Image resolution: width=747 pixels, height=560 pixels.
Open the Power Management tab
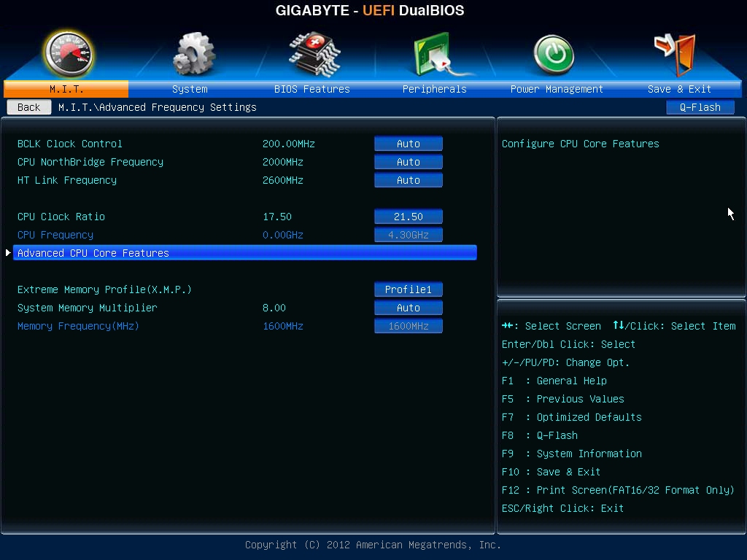557,89
